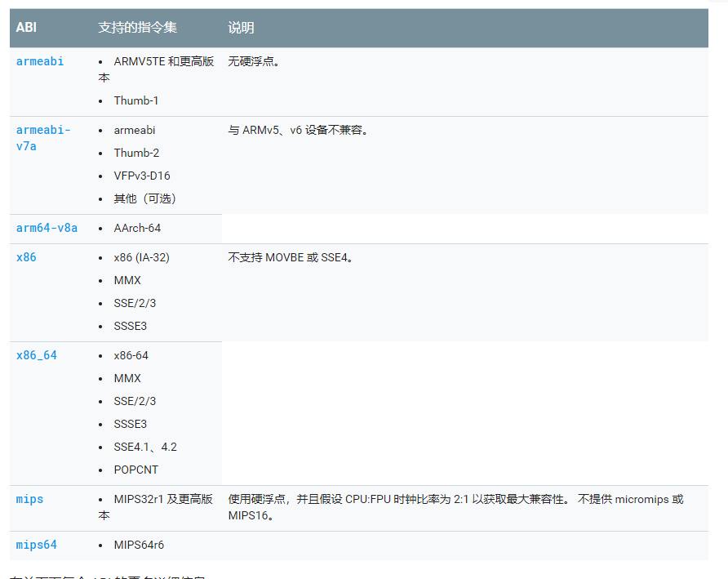
Task: Click the ARMV5TE 和更高版本 entry
Action: click(x=157, y=69)
